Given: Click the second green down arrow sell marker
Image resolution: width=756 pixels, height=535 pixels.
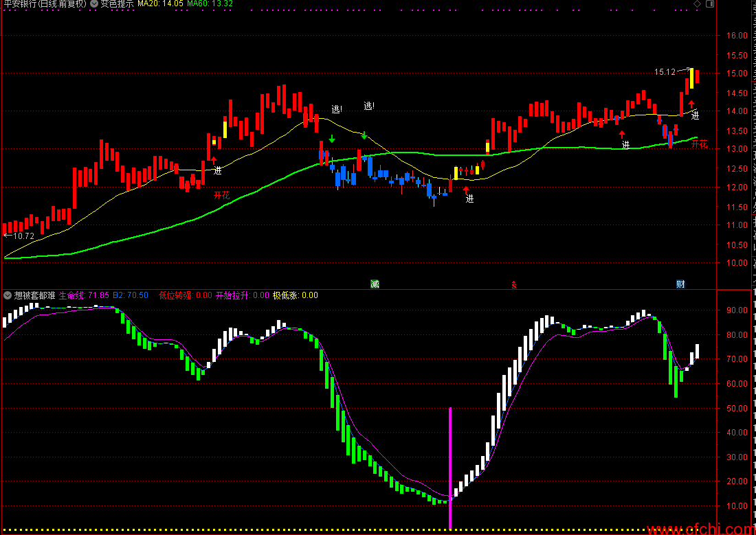Looking at the screenshot, I should pos(364,135).
